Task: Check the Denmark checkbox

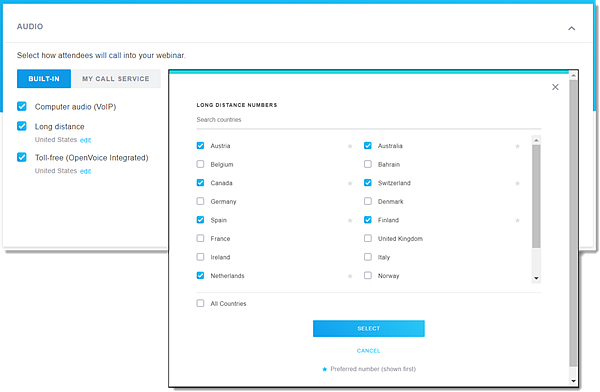Action: (x=368, y=201)
